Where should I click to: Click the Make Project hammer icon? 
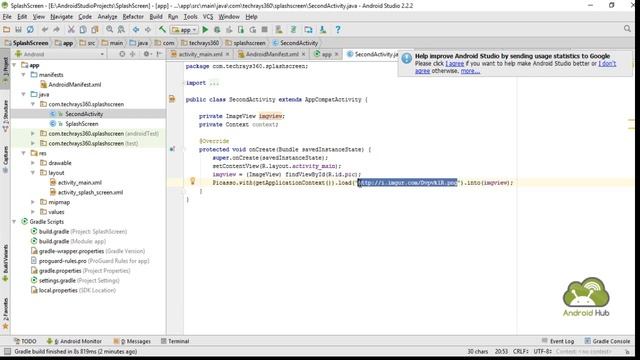[162, 29]
